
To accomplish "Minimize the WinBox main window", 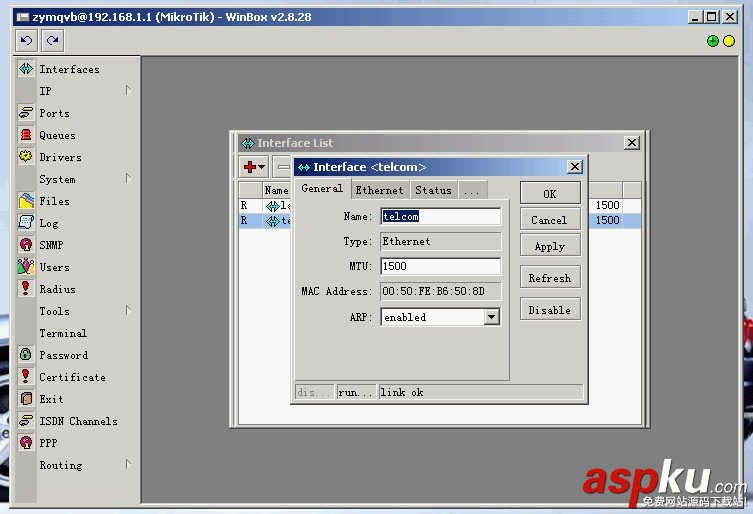I will [695, 17].
